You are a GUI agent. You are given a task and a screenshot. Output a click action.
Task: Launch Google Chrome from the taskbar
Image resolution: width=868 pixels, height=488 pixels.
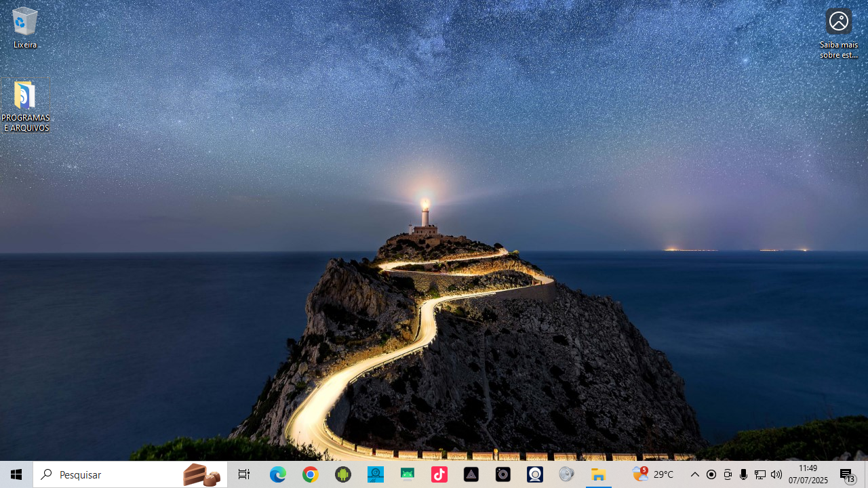[311, 474]
